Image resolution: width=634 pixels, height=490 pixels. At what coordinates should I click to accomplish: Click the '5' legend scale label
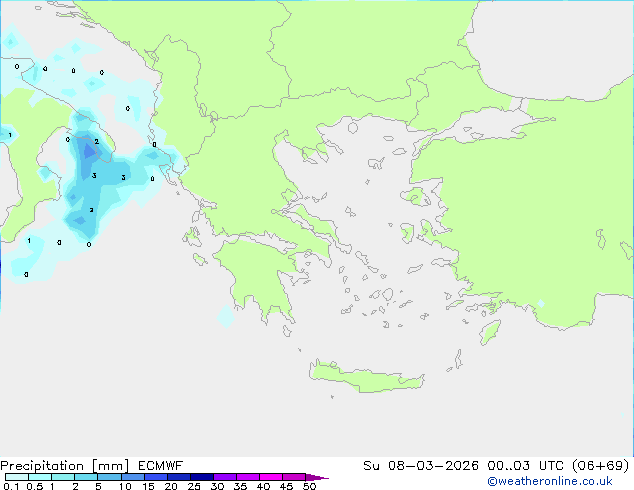[x=98, y=486]
